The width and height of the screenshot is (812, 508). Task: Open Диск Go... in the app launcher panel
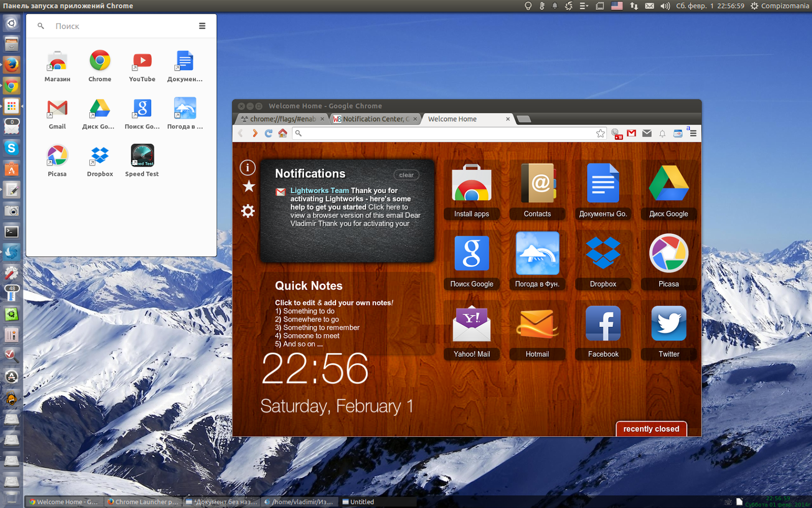[99, 113]
